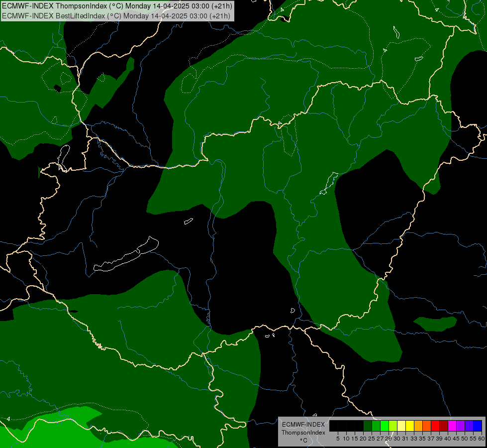Click the ECMWF-INDEX label in the legend box
Image resolution: width=487 pixels, height=448 pixels.
coord(303,425)
